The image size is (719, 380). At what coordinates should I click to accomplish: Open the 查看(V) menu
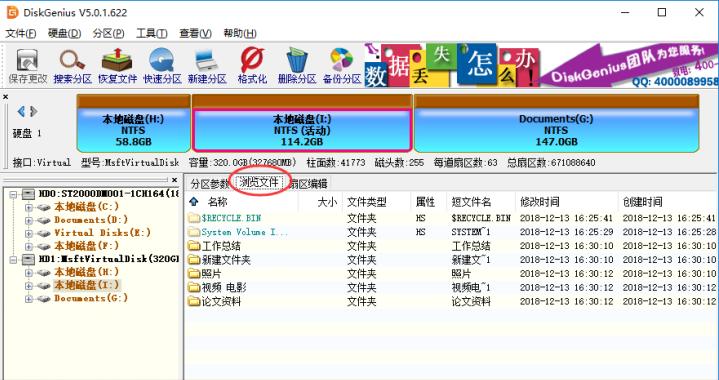click(x=195, y=33)
